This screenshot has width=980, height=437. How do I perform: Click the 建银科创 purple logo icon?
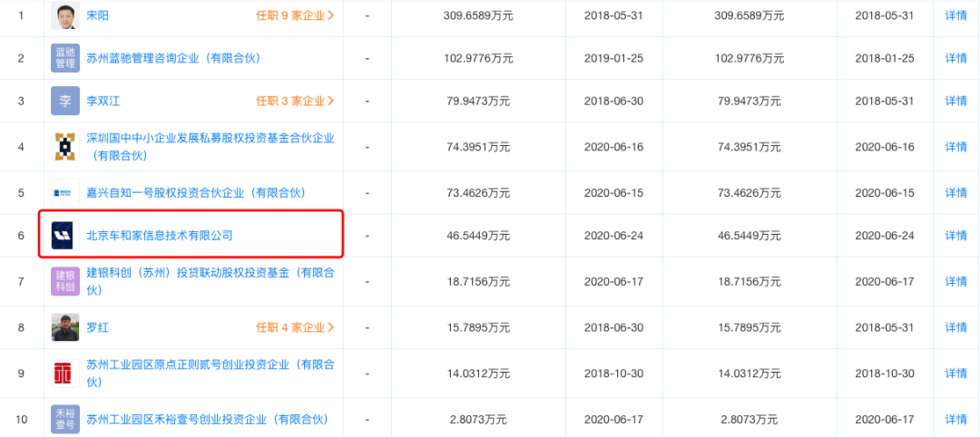click(65, 281)
